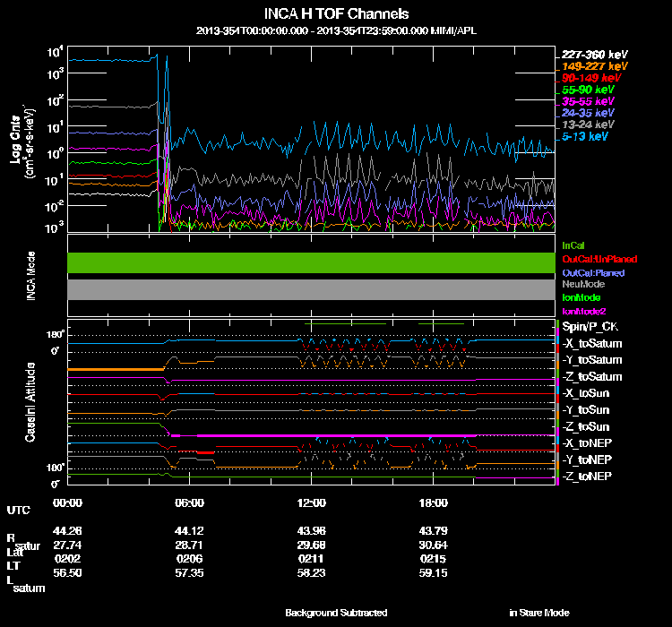Choose the magenta 35-55 keV legend entry
Screen dimensions: 672x627
point(587,101)
